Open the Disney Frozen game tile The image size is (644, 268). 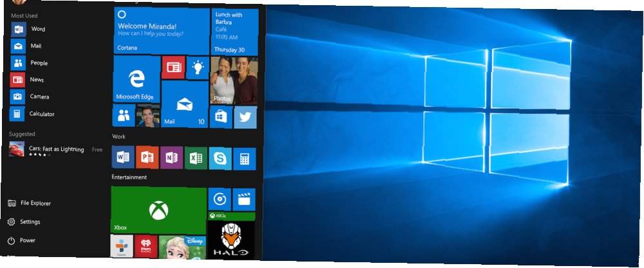pos(182,247)
